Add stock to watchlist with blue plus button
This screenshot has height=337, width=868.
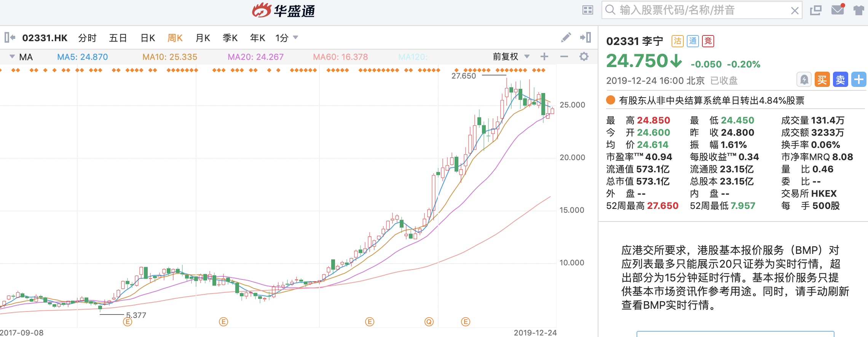[x=858, y=80]
